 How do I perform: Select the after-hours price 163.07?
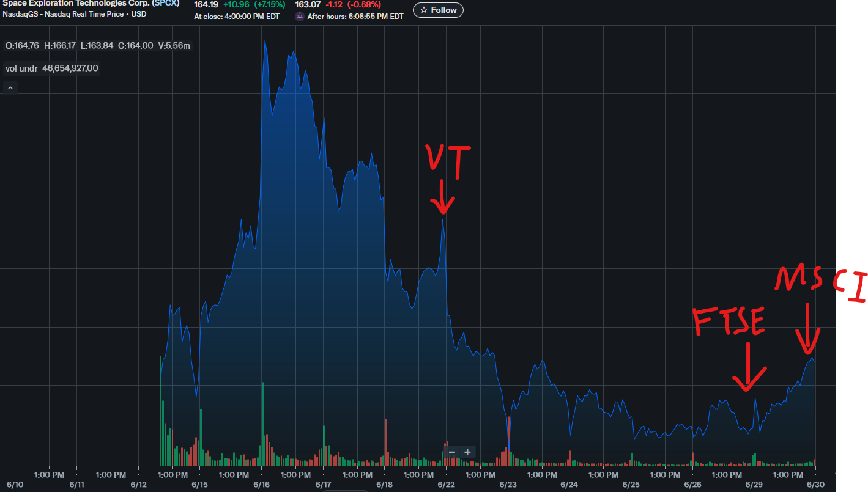pyautogui.click(x=308, y=4)
